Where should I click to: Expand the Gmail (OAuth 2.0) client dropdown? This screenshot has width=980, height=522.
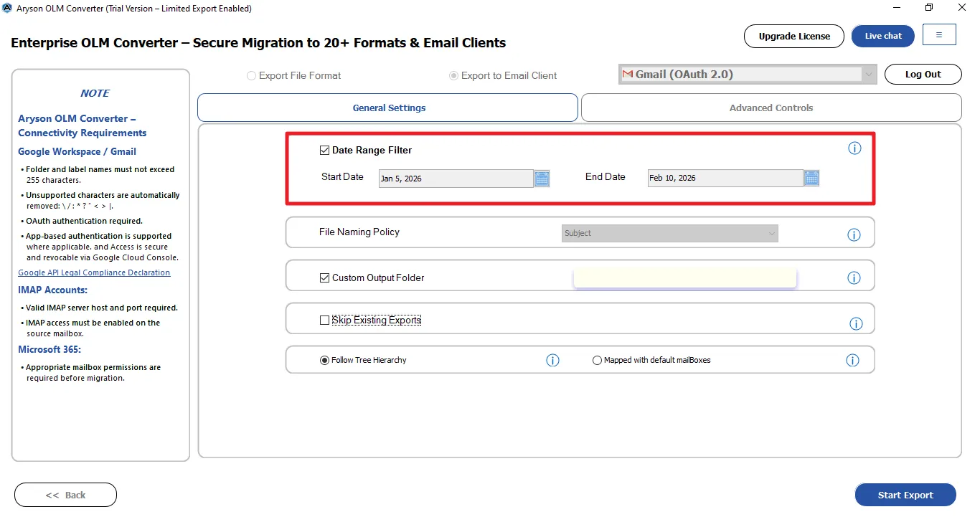[868, 75]
